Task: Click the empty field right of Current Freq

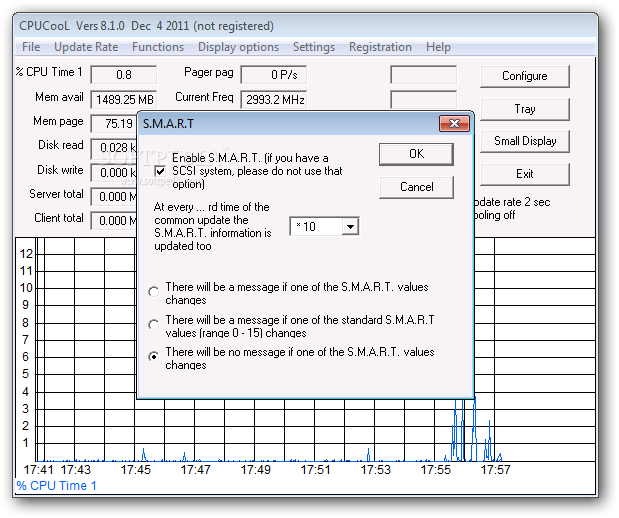Action: pyautogui.click(x=424, y=99)
